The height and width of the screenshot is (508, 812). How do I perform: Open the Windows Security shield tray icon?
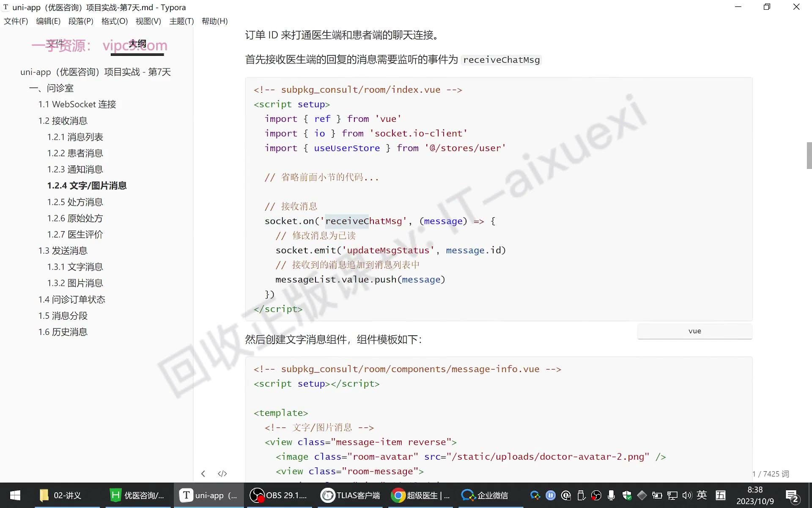coord(627,495)
